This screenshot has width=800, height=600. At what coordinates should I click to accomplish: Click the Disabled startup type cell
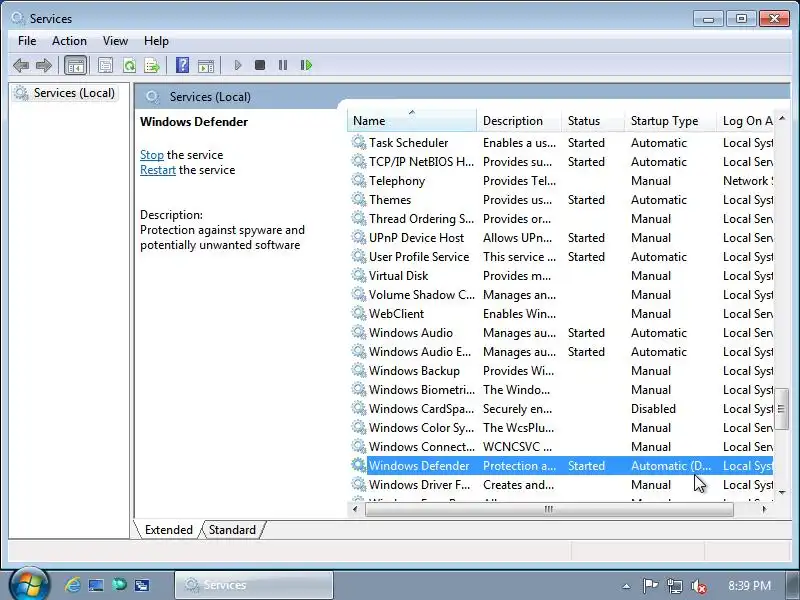(x=653, y=409)
